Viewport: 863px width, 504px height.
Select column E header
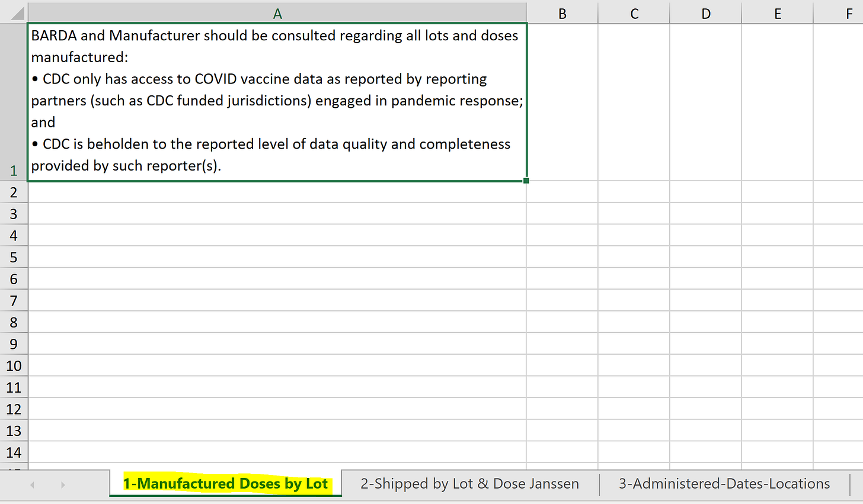778,14
